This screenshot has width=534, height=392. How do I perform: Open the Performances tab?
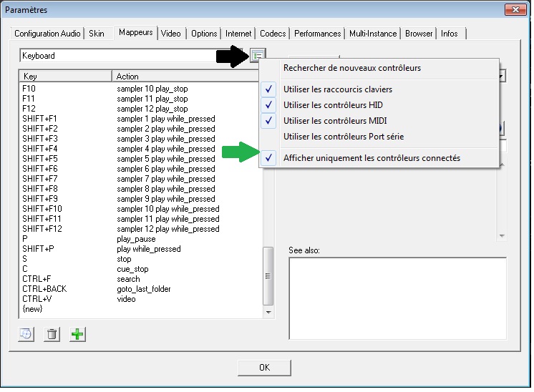(317, 34)
